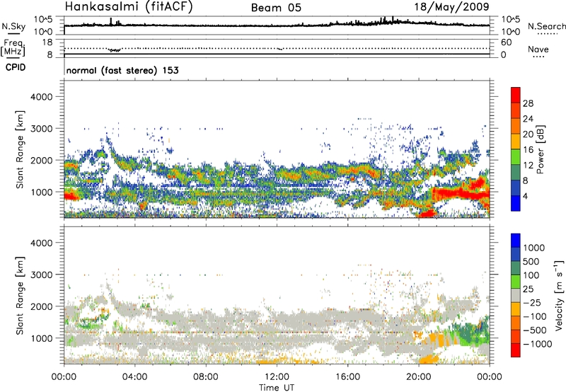Click the red -1000 Velocity colorbar segment

click(x=516, y=350)
